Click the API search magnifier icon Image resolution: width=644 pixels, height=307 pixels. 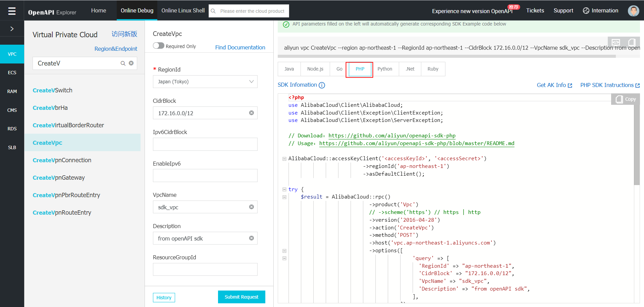pos(123,63)
